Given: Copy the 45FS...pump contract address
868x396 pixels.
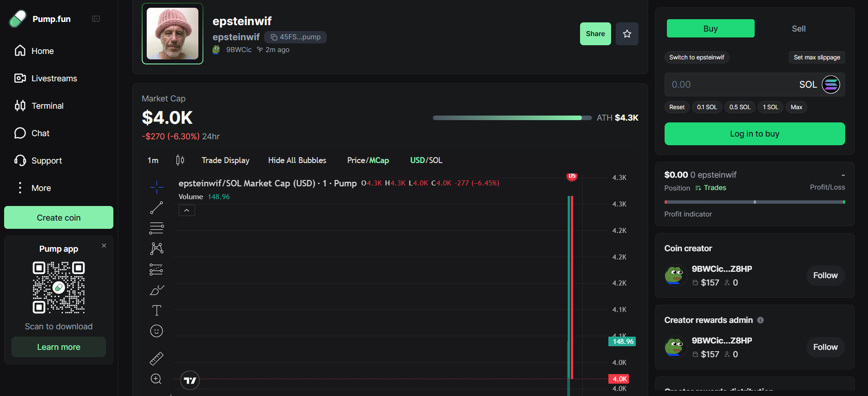Looking at the screenshot, I should point(295,37).
